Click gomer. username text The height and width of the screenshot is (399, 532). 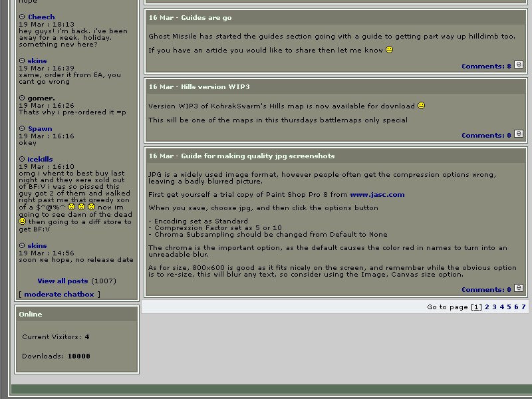tap(41, 98)
